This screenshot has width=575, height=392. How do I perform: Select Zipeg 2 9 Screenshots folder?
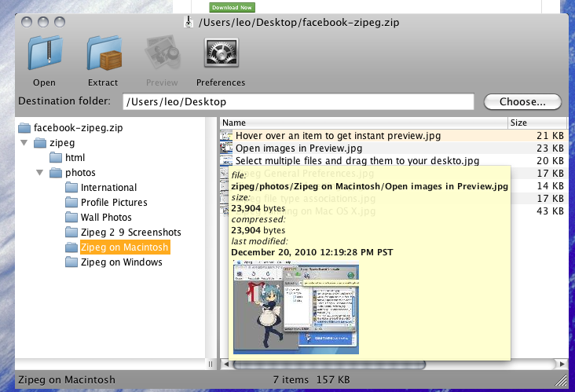[130, 233]
